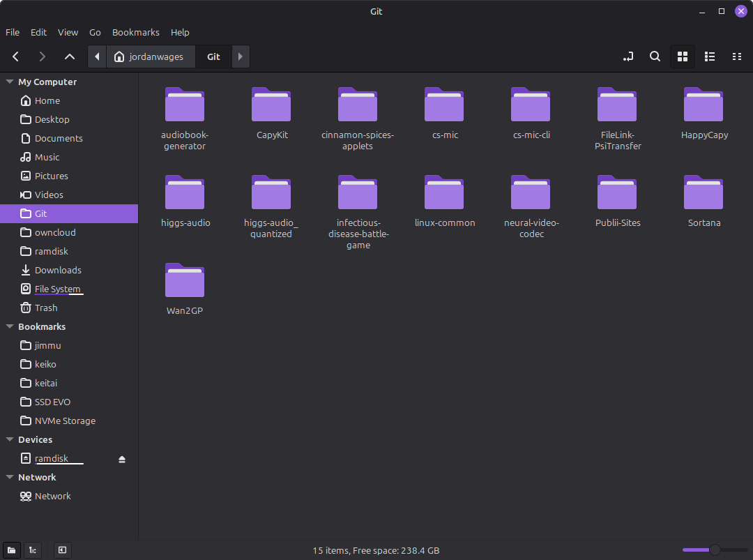Viewport: 753px width, 560px height.
Task: Browse Network in the sidebar
Action: pyautogui.click(x=69, y=496)
